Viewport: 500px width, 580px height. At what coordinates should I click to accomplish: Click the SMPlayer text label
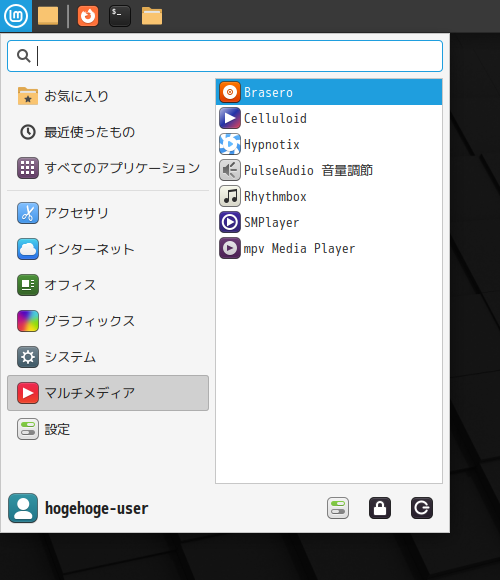(271, 223)
